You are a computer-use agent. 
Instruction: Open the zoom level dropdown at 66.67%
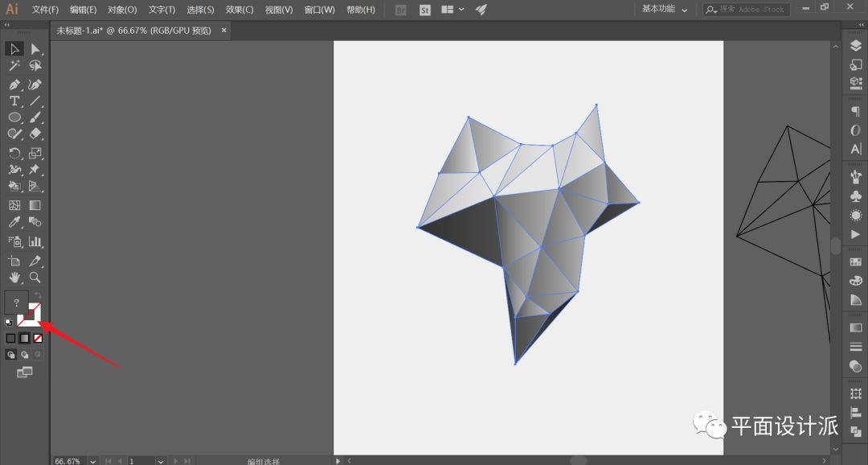point(93,461)
